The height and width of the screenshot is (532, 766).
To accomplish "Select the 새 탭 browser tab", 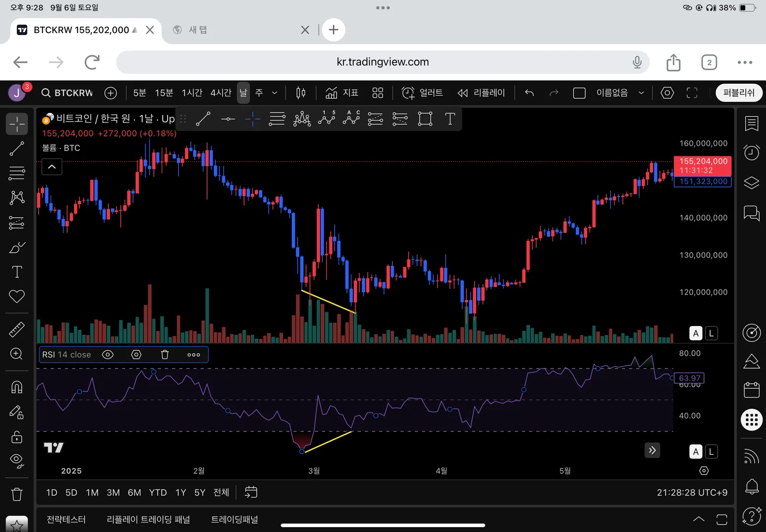I will tap(198, 30).
